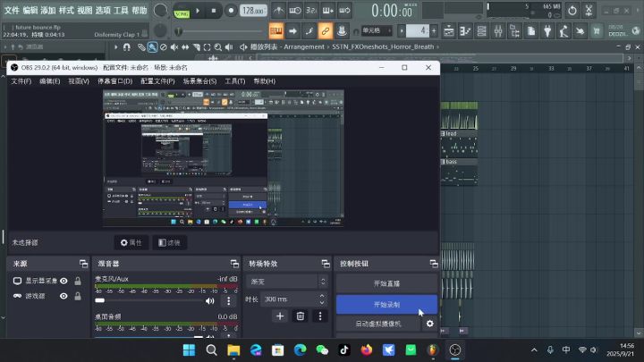644x362 pixels.
Task: Open the FL Studio channel rack icon
Action: [482, 30]
